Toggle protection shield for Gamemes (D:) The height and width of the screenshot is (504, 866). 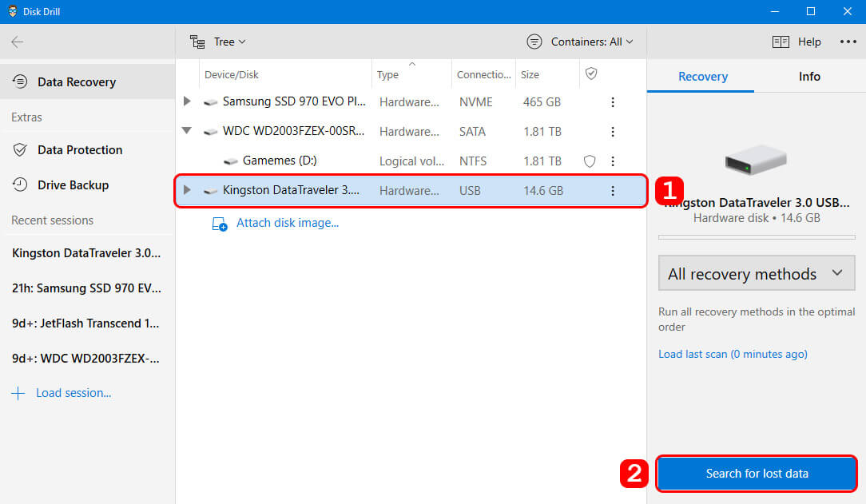point(590,161)
